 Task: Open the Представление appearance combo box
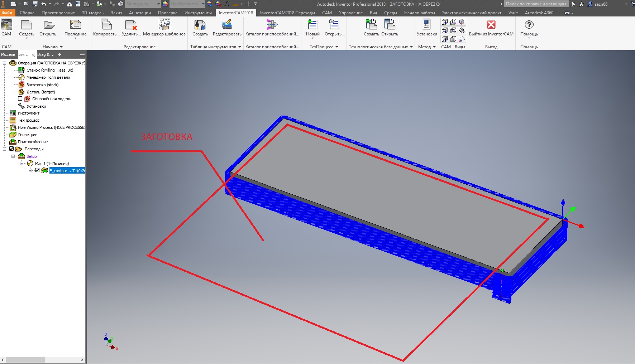pyautogui.click(x=187, y=4)
